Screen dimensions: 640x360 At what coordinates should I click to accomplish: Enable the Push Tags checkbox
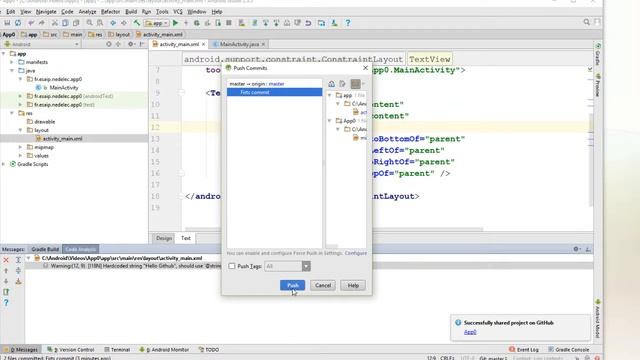232,266
